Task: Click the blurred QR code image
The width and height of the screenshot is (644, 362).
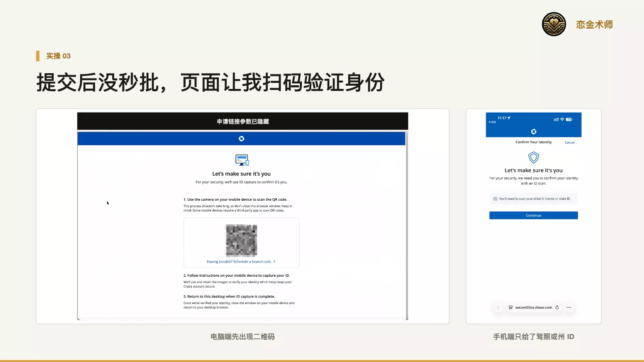Action: click(242, 241)
